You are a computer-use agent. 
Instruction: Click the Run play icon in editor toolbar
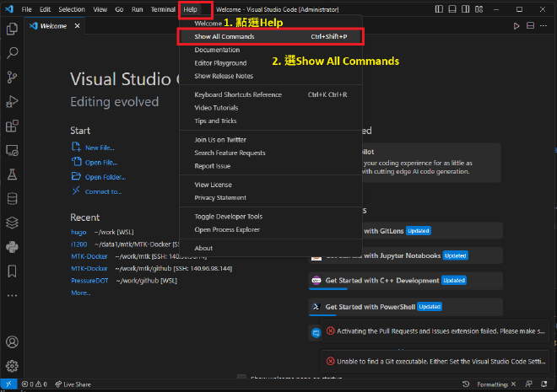click(x=516, y=26)
